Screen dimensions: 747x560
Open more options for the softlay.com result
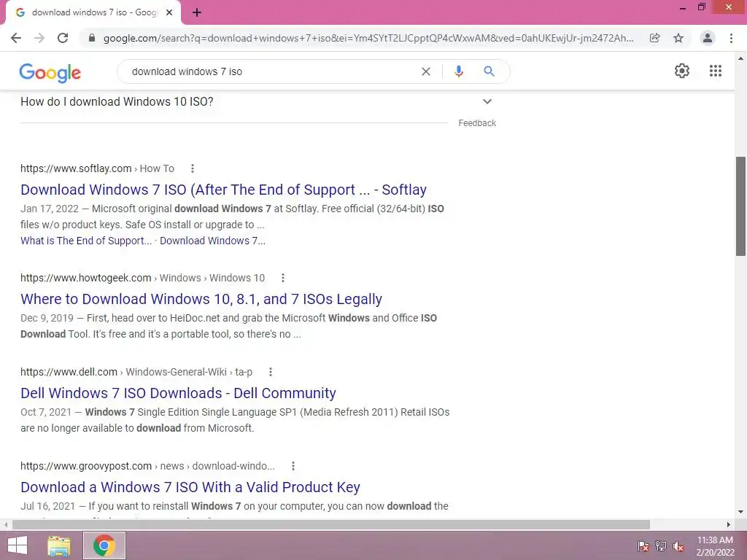pos(193,168)
